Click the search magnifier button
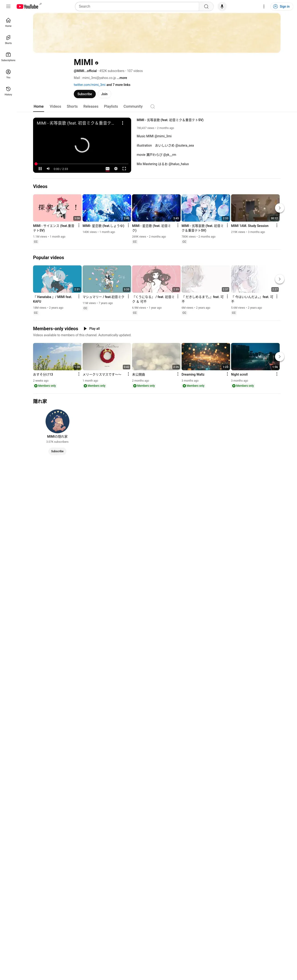Image resolution: width=297 pixels, height=980 pixels. [x=206, y=6]
